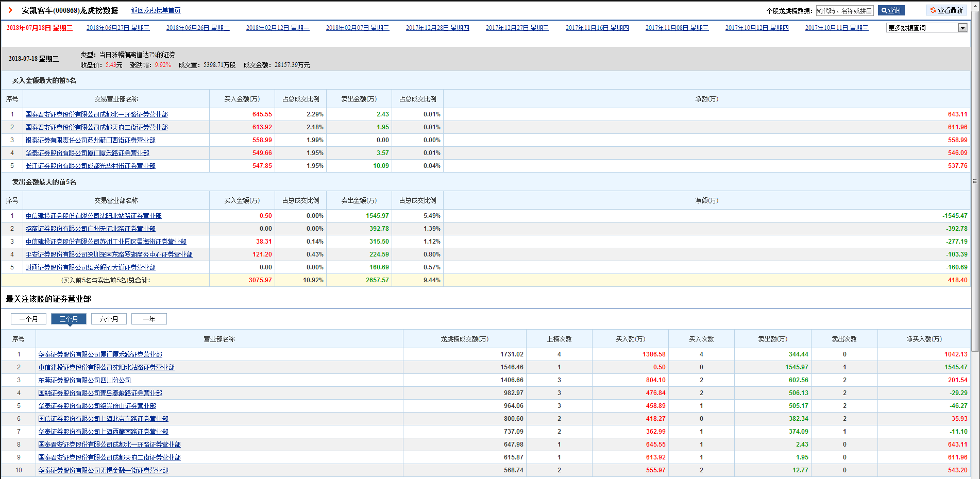The width and height of the screenshot is (980, 479).
Task: Select date tab 2018年06月27日 星期三
Action: tap(118, 28)
